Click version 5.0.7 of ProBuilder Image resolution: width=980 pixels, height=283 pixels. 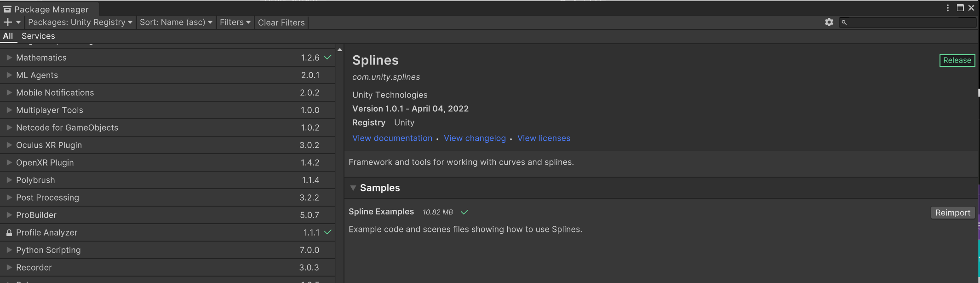[x=309, y=215]
